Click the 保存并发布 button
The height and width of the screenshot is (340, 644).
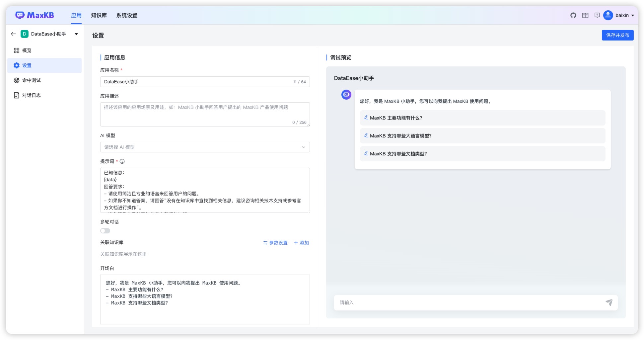click(617, 35)
